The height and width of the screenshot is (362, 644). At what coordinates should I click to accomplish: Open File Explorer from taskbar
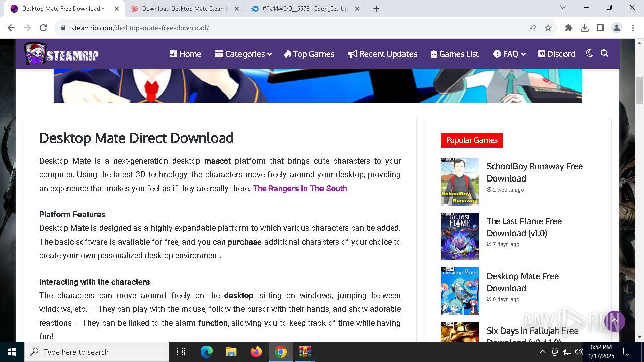tap(231, 352)
